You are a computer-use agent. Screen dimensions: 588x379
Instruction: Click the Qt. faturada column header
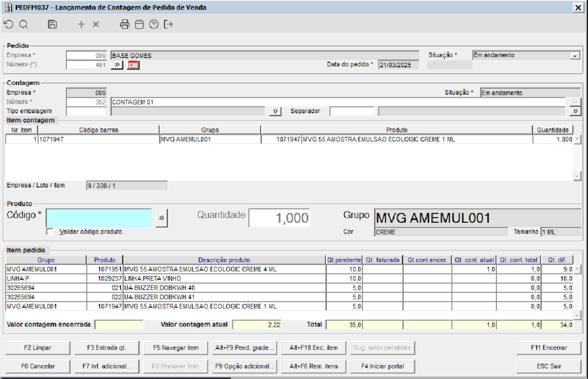(383, 260)
